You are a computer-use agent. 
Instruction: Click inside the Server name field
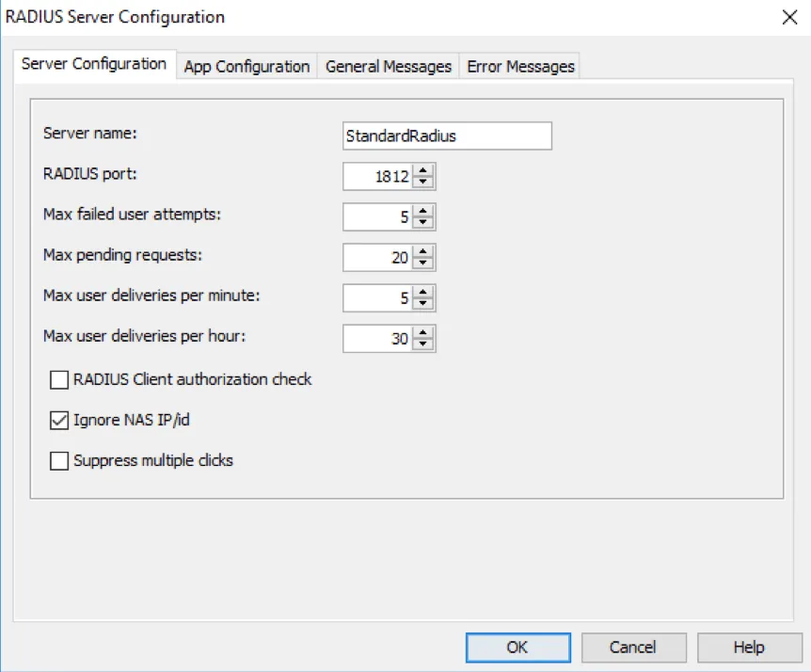446,136
